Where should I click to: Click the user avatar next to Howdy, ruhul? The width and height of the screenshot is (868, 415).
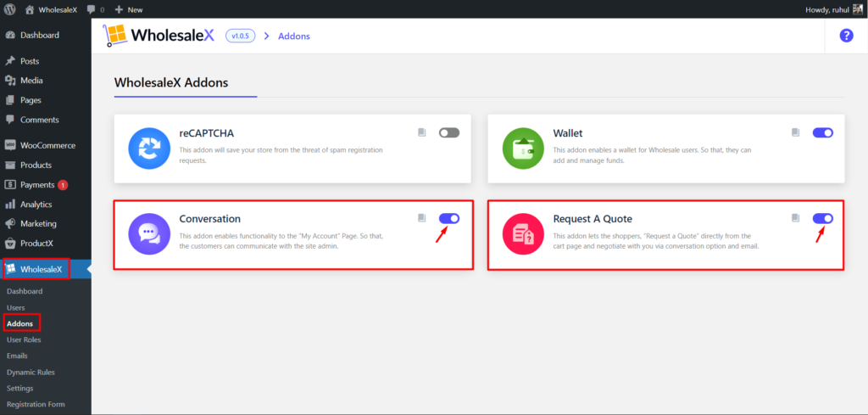(857, 9)
